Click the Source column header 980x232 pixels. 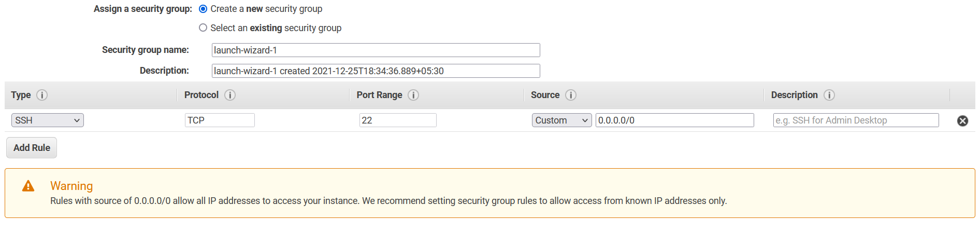[545, 95]
